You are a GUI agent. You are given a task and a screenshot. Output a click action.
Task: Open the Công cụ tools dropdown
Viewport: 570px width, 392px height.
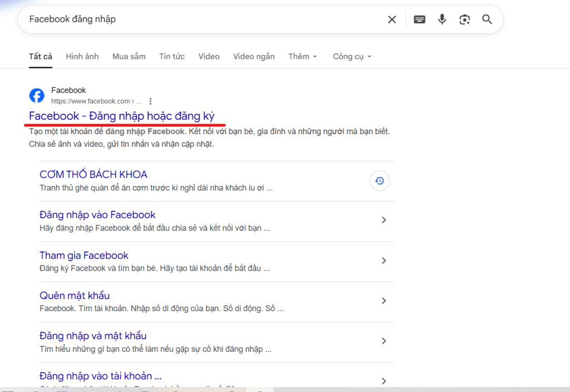(x=351, y=56)
